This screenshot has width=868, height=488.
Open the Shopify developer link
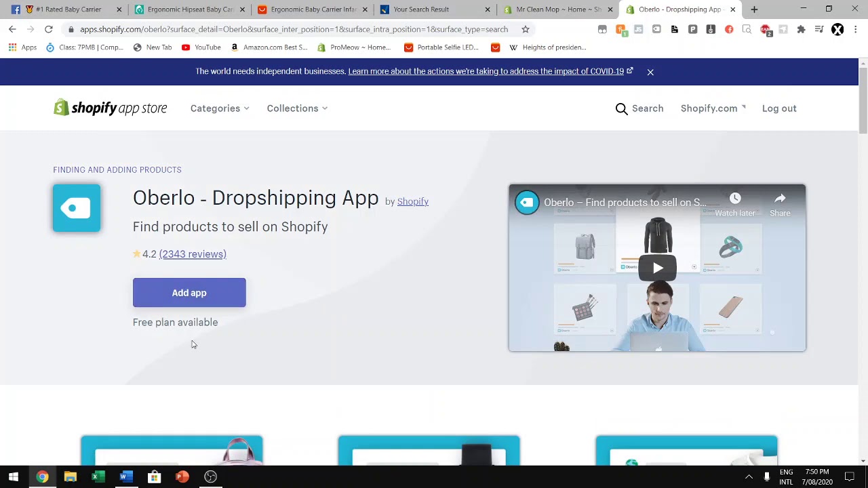coord(412,201)
